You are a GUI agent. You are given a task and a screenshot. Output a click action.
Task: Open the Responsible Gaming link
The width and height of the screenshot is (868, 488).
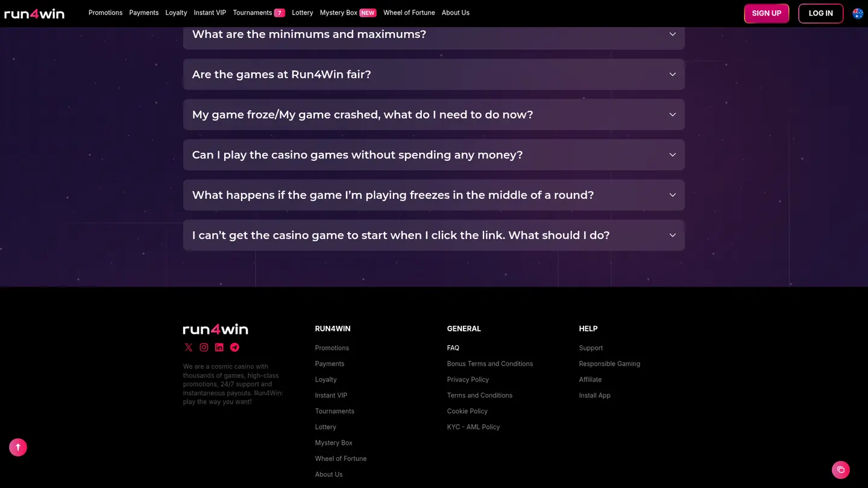pyautogui.click(x=610, y=364)
